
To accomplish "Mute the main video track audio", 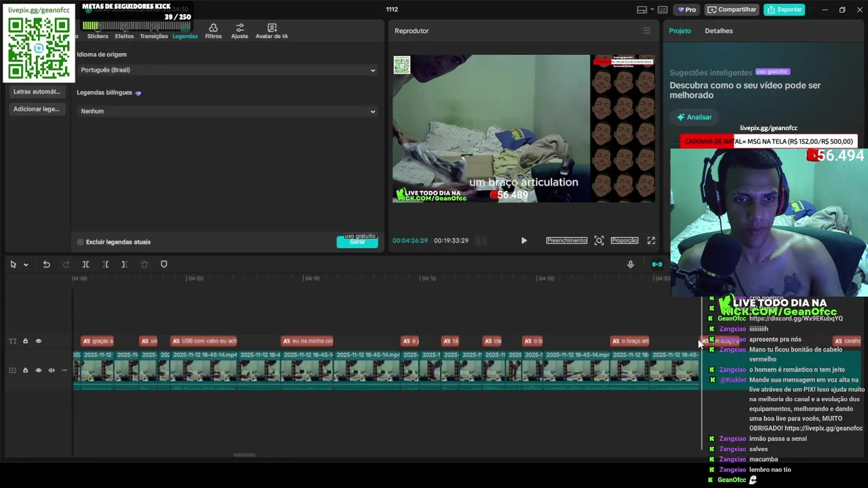I will [x=52, y=370].
